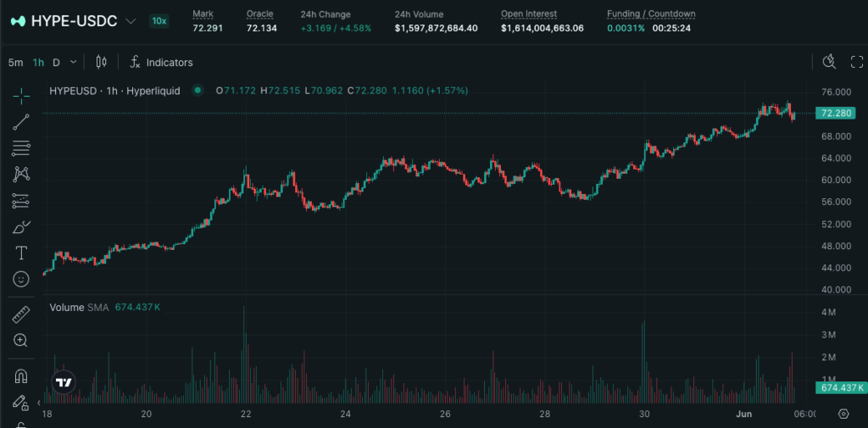The height and width of the screenshot is (428, 868).
Task: Open the candlestick chart type selector
Action: point(101,62)
